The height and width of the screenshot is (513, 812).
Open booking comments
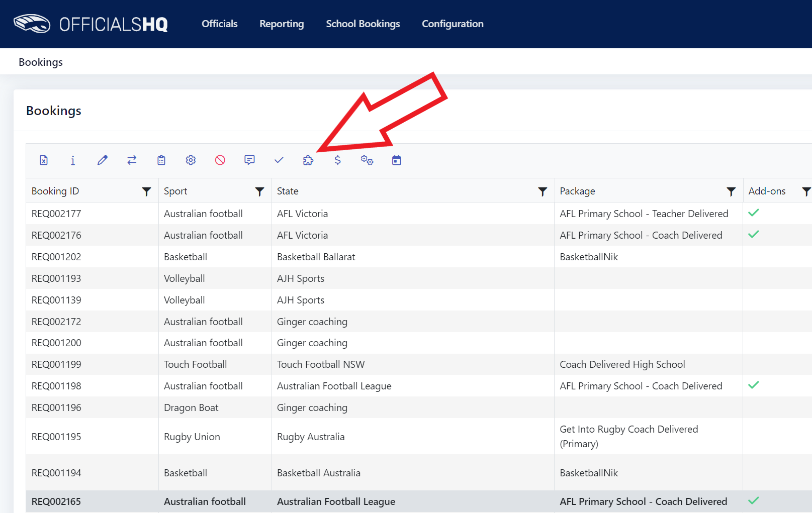250,160
